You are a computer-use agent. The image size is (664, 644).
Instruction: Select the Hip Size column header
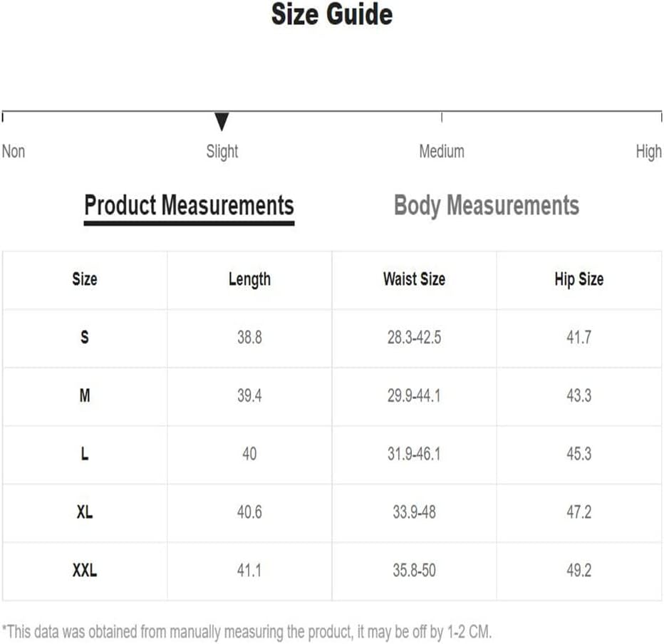click(579, 280)
